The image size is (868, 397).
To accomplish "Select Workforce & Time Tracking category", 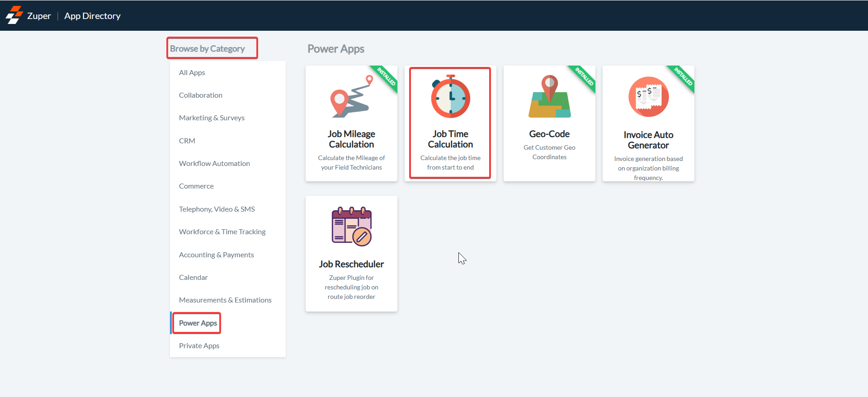I will click(228, 232).
